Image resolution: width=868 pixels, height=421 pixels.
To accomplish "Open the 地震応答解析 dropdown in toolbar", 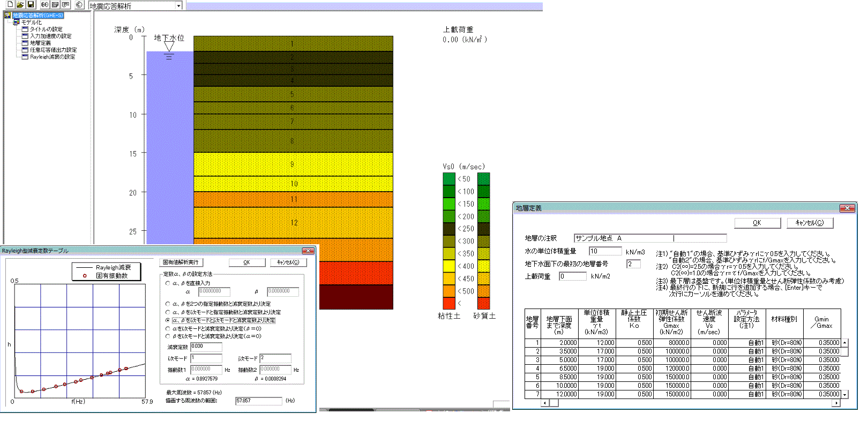I will coord(178,6).
